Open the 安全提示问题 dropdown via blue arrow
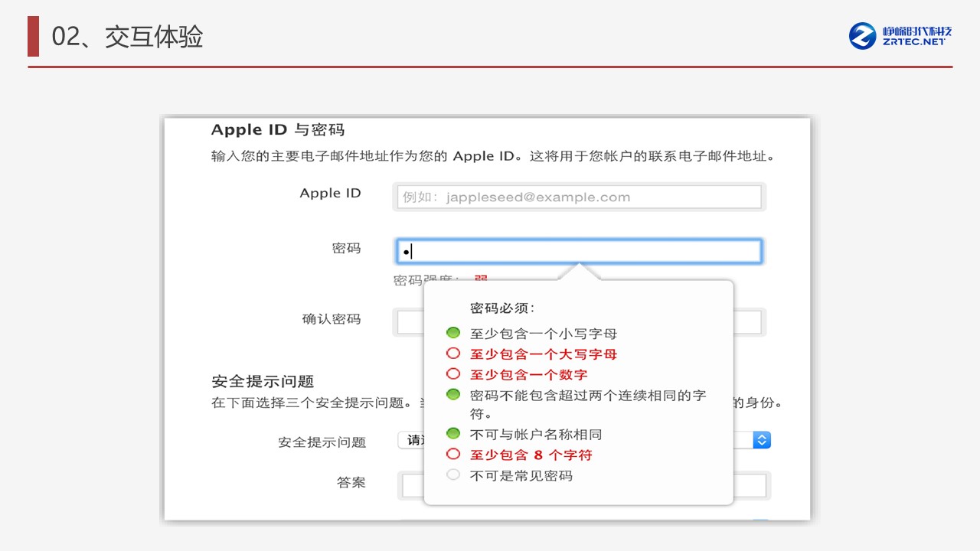Image resolution: width=980 pixels, height=551 pixels. pos(761,440)
